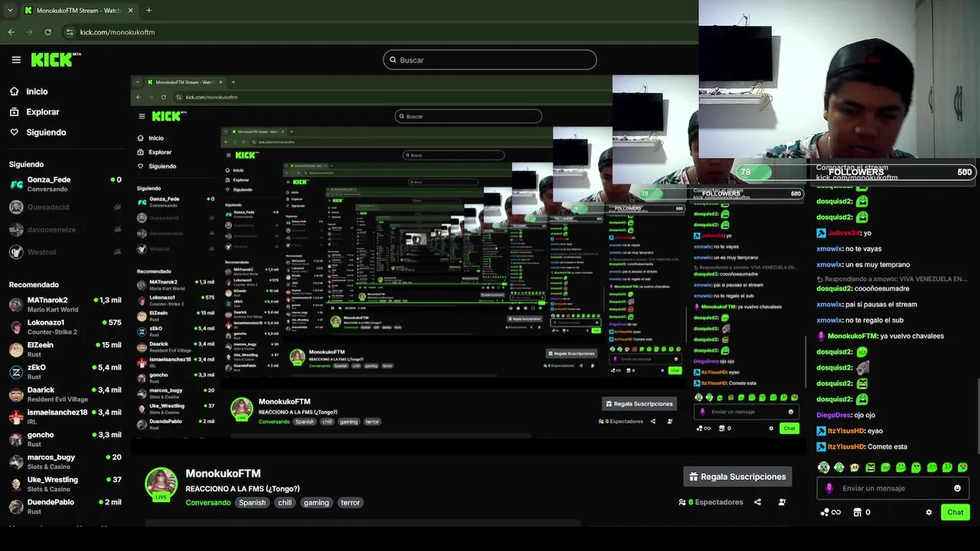This screenshot has height=551, width=980.
Task: Open the hamburger sidebar menu
Action: [x=16, y=60]
